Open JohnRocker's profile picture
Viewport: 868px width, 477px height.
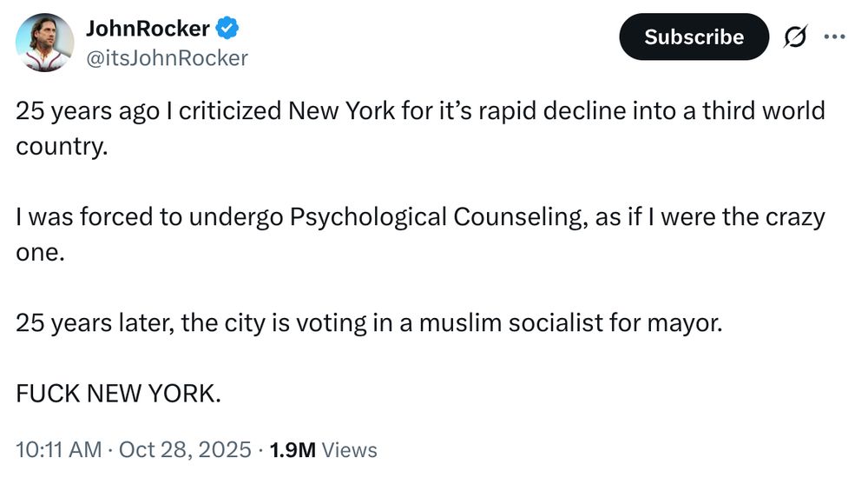(43, 43)
